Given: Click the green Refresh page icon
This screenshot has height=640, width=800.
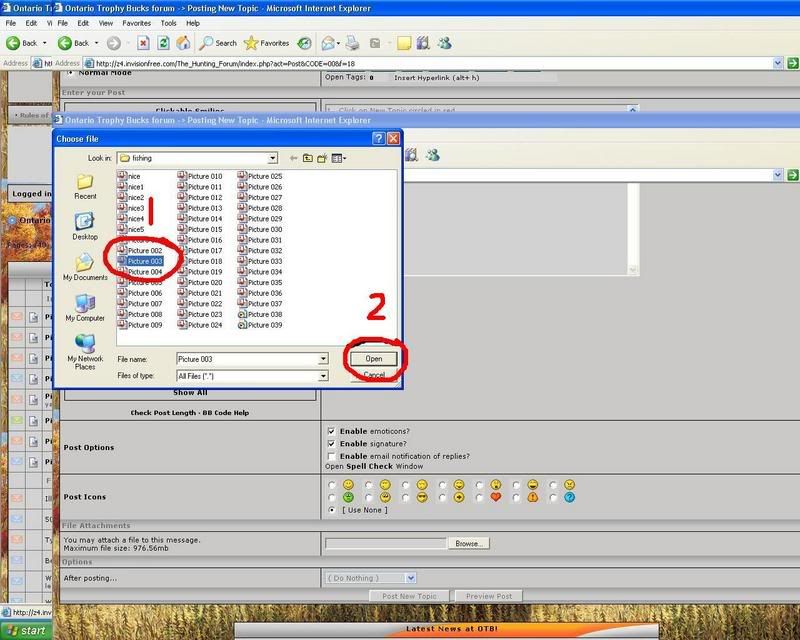Looking at the screenshot, I should coord(163,43).
